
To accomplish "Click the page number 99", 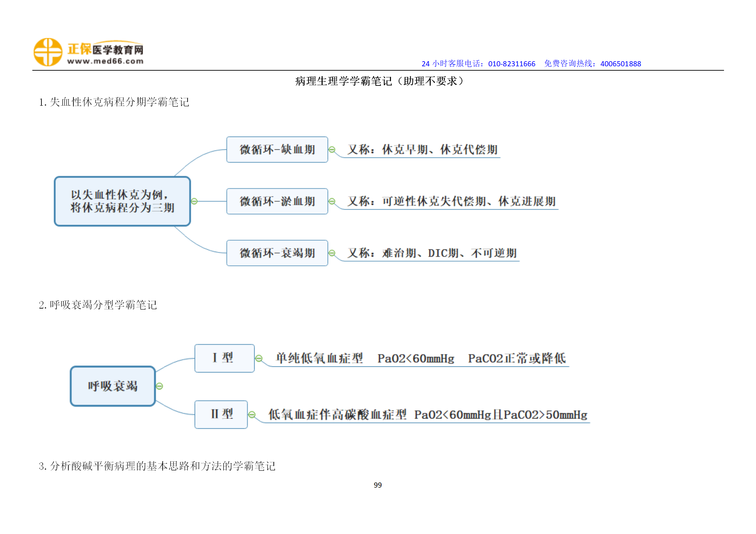I will pyautogui.click(x=377, y=485).
